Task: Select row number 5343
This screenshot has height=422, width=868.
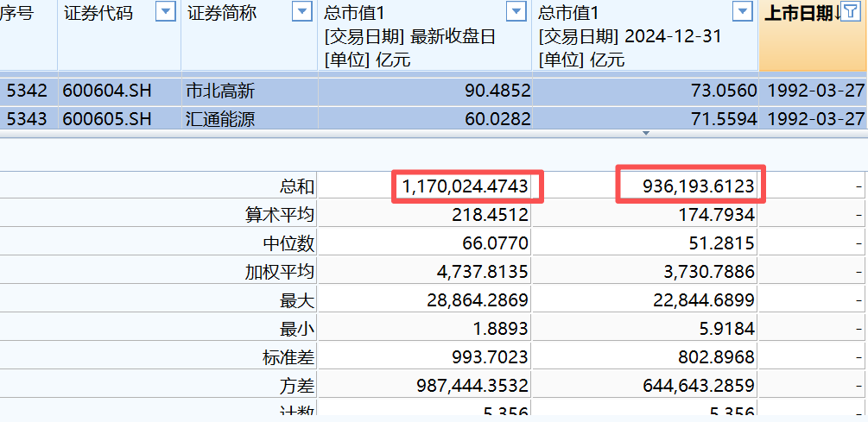Action: click(28, 118)
